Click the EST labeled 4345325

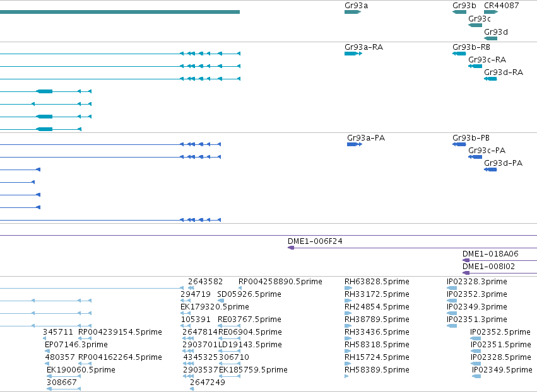pyautogui.click(x=200, y=357)
